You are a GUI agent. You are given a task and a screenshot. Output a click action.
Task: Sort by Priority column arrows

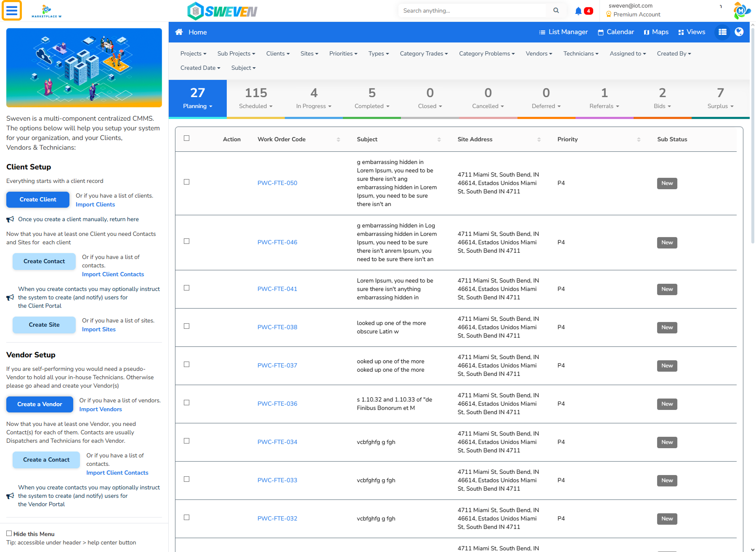(x=639, y=139)
